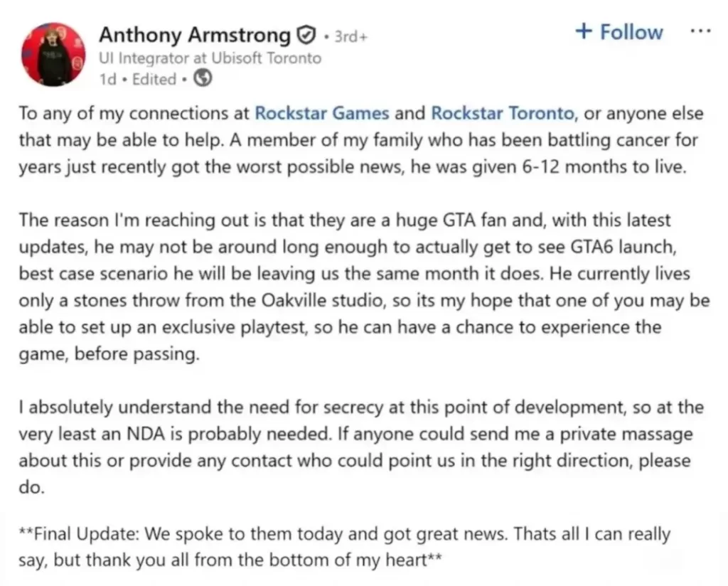Open the Rockstar Games profile link
The height and width of the screenshot is (586, 728).
321,112
